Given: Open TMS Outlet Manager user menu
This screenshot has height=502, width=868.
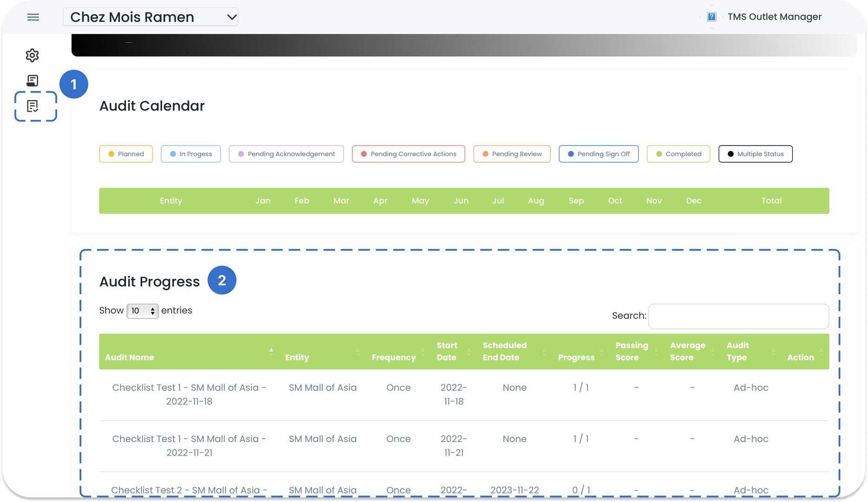Looking at the screenshot, I should 774,17.
